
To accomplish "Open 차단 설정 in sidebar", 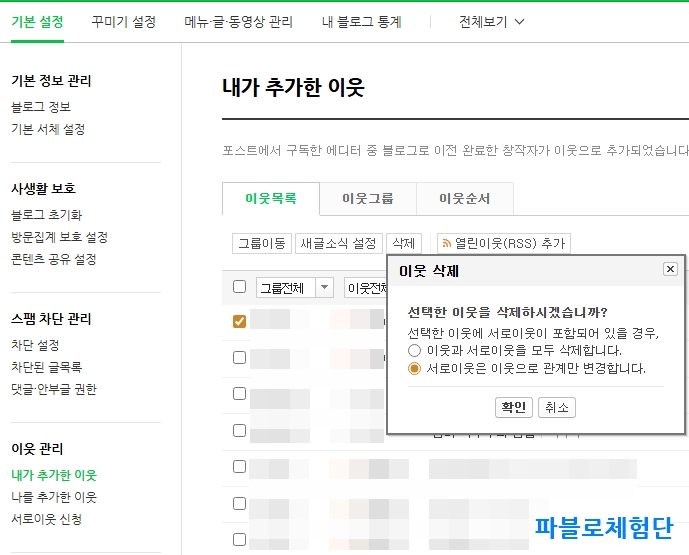I will (35, 345).
